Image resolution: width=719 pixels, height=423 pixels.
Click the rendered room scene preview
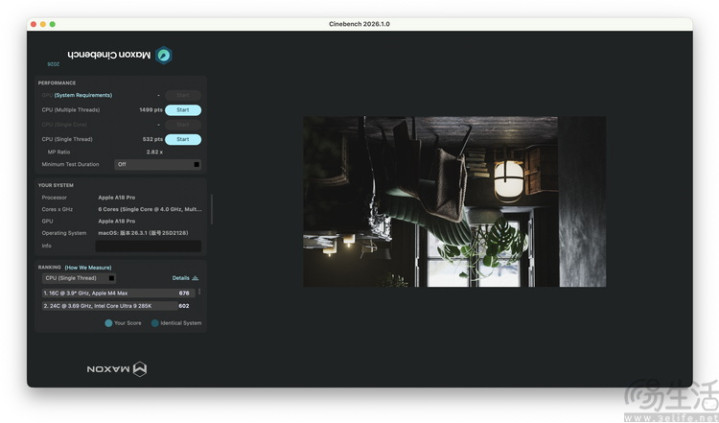454,202
